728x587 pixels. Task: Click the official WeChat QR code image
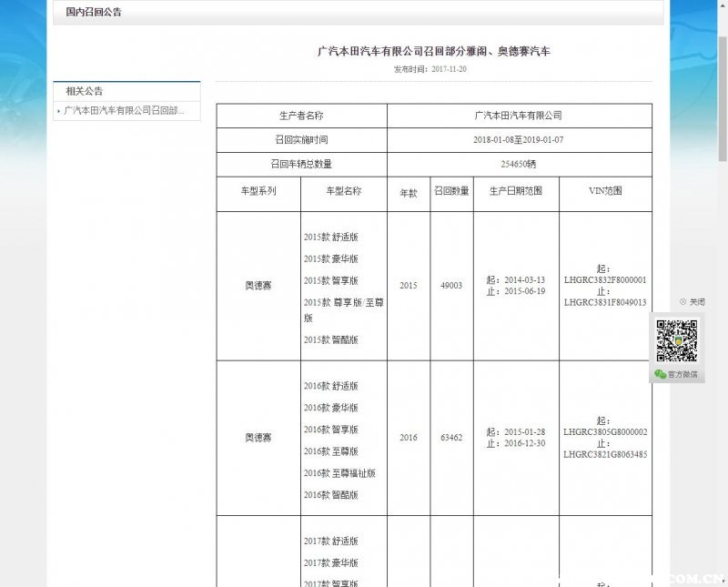coord(677,340)
